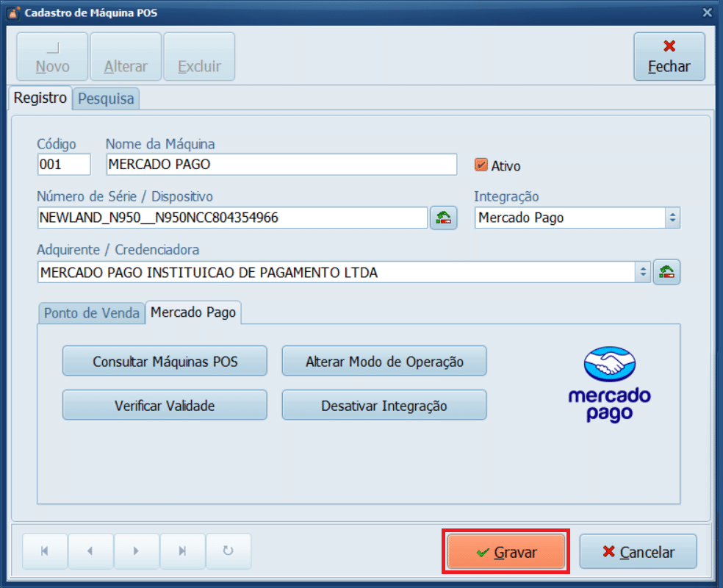
Task: Close the window with Fechar button
Action: coord(669,57)
